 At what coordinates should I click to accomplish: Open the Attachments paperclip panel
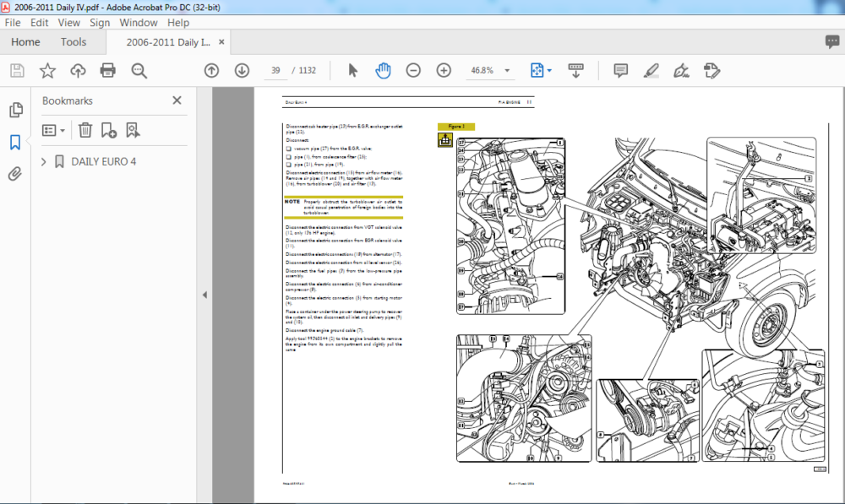click(15, 174)
